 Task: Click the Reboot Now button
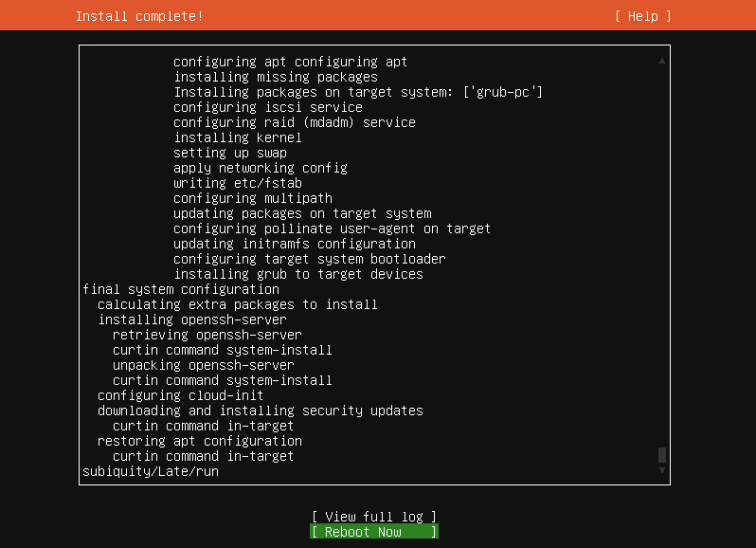(374, 532)
